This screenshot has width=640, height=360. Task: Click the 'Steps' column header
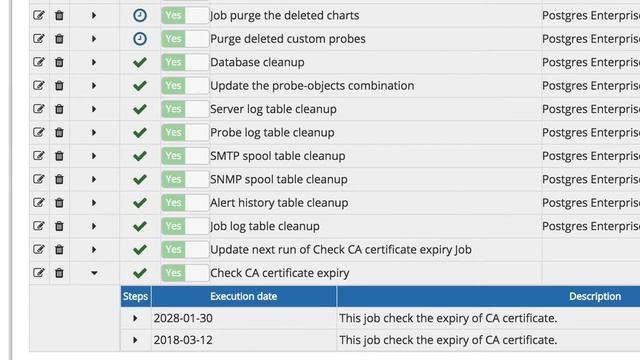[x=136, y=296]
